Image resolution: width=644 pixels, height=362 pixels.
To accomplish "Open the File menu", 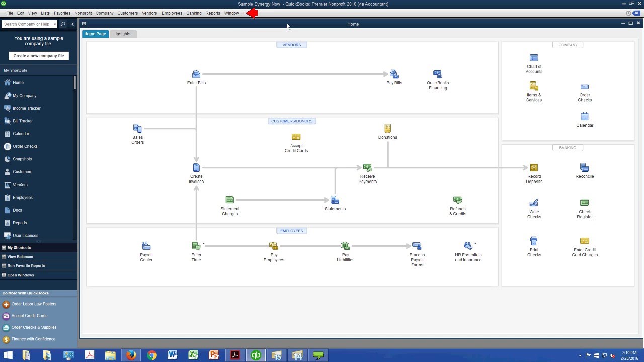I will (10, 13).
